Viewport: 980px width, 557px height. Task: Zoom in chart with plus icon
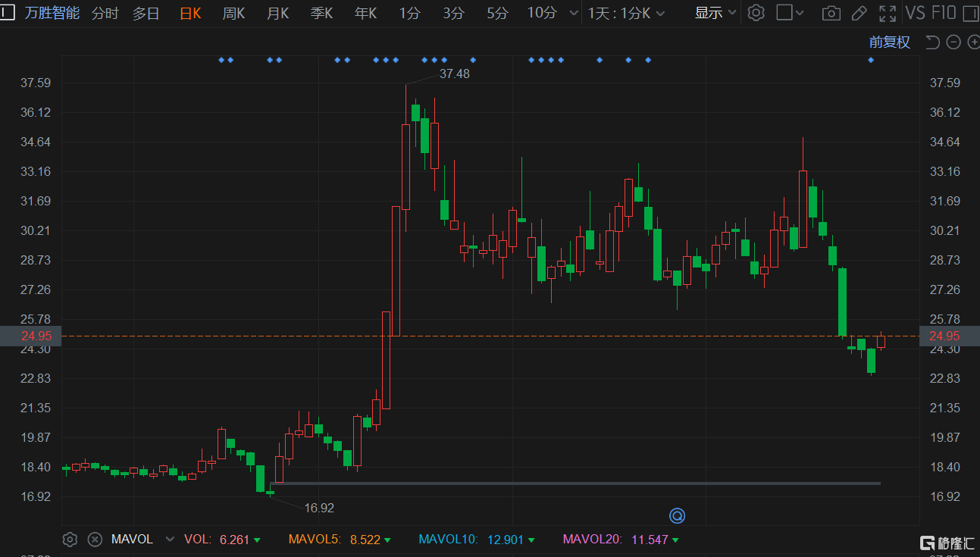click(973, 42)
